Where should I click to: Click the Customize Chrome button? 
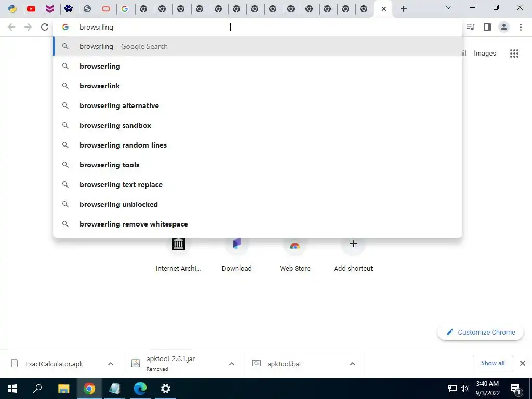click(x=481, y=332)
